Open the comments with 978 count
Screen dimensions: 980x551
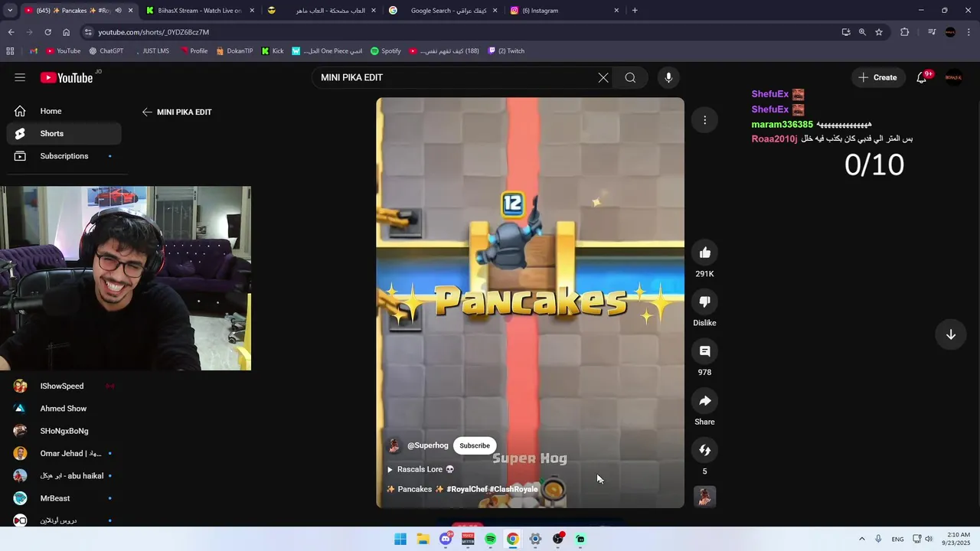coord(705,351)
